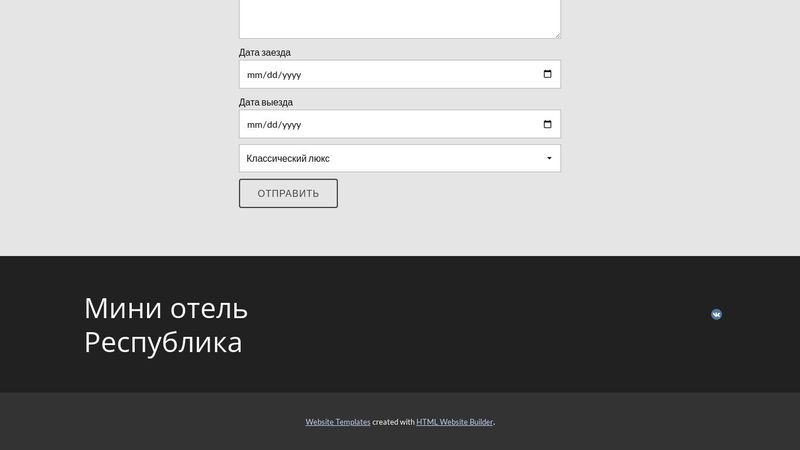Select the Классический люкс combo box text
Image resolution: width=800 pixels, height=450 pixels.
tap(288, 158)
